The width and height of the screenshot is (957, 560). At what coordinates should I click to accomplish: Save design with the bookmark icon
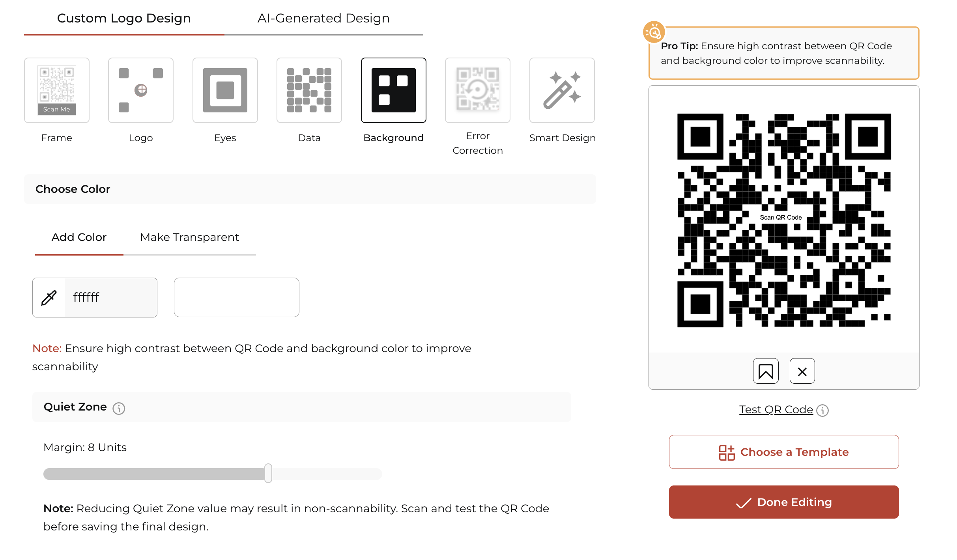766,371
